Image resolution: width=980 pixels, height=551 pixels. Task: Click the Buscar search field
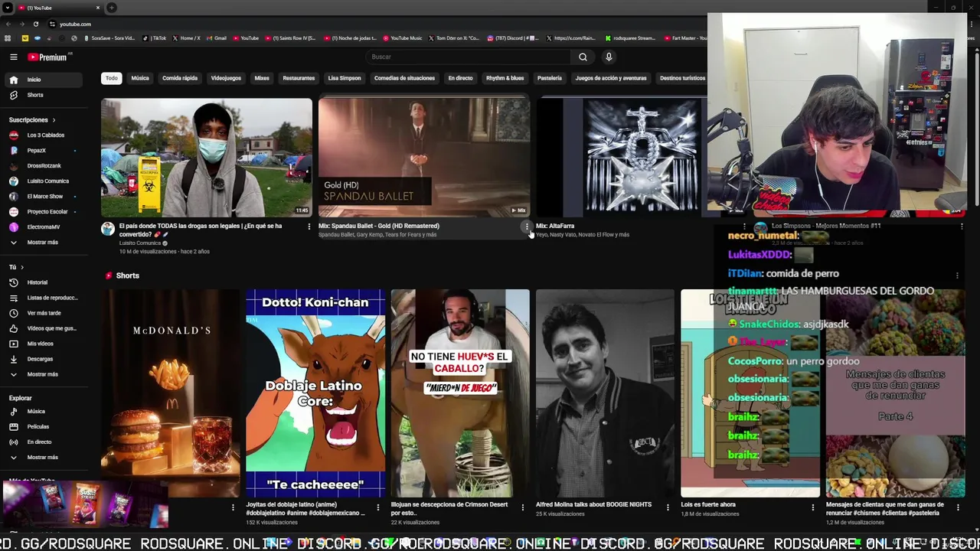point(468,57)
